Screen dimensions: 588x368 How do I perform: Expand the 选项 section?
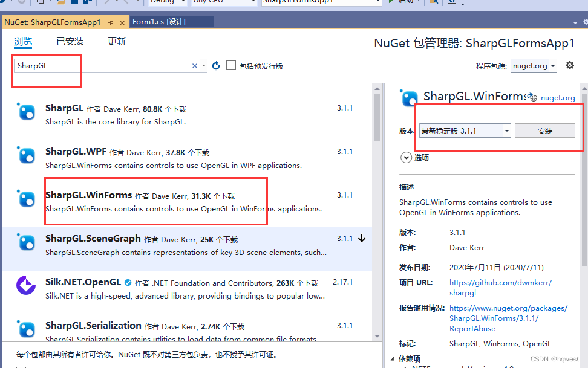click(406, 157)
